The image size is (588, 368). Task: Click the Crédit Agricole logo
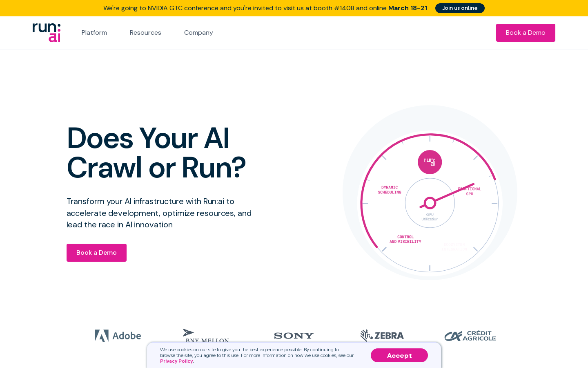pyautogui.click(x=470, y=335)
